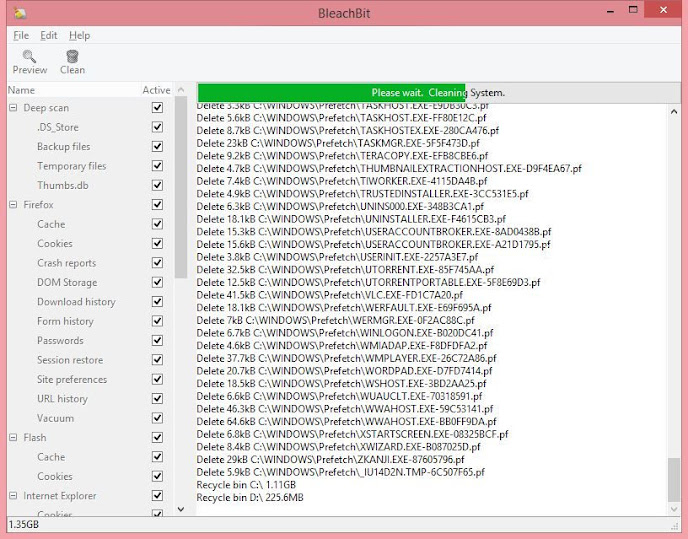
Task: Maximize the BleachBit window
Action: [x=633, y=10]
